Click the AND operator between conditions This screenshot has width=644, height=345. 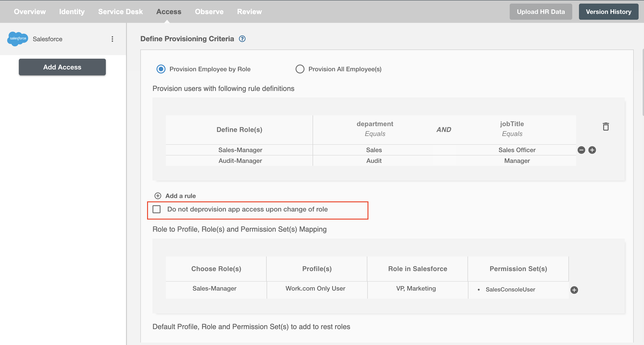point(444,130)
